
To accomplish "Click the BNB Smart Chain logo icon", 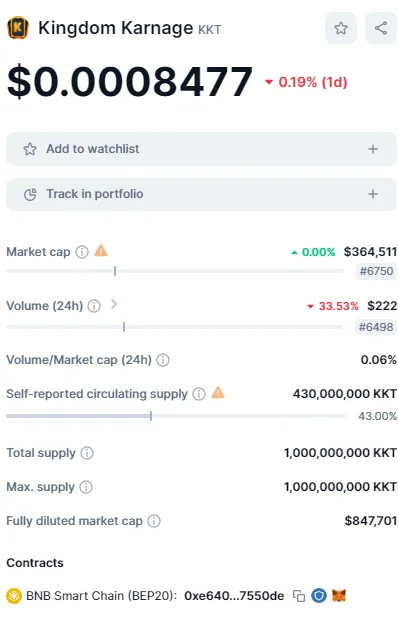I will coord(14,596).
